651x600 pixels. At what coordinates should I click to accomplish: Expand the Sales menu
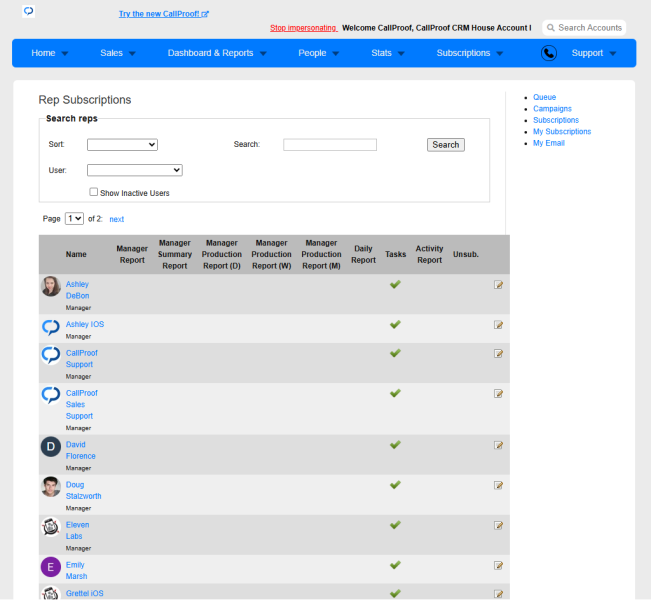click(x=118, y=53)
